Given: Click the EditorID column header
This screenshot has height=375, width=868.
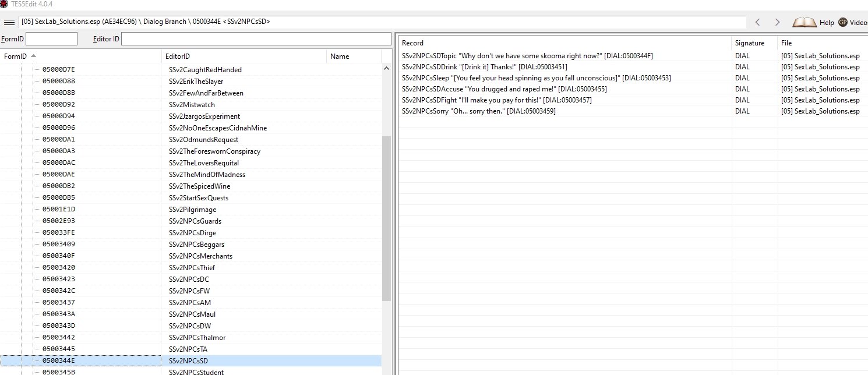Looking at the screenshot, I should (x=178, y=56).
